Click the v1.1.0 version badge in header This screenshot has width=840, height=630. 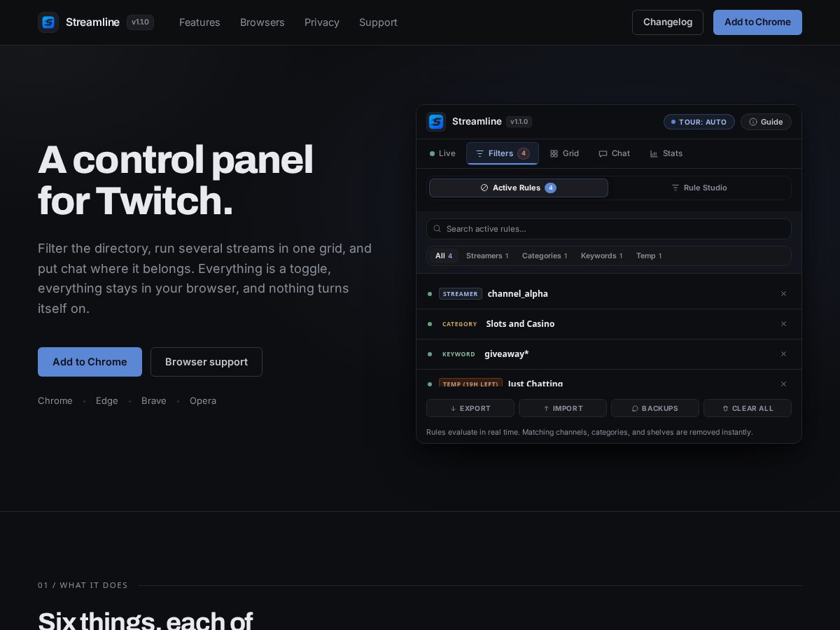point(140,22)
